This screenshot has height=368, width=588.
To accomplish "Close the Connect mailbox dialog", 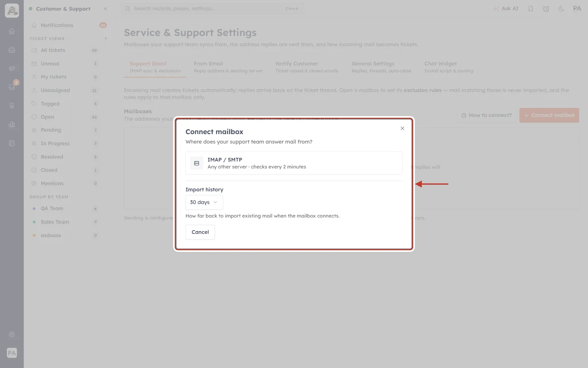I will tap(402, 128).
